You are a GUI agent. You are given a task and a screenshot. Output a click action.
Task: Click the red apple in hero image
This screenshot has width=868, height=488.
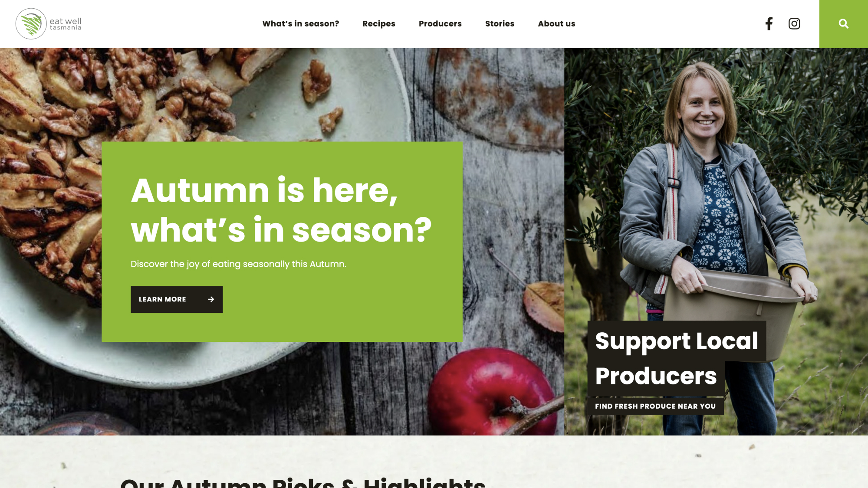pyautogui.click(x=490, y=393)
